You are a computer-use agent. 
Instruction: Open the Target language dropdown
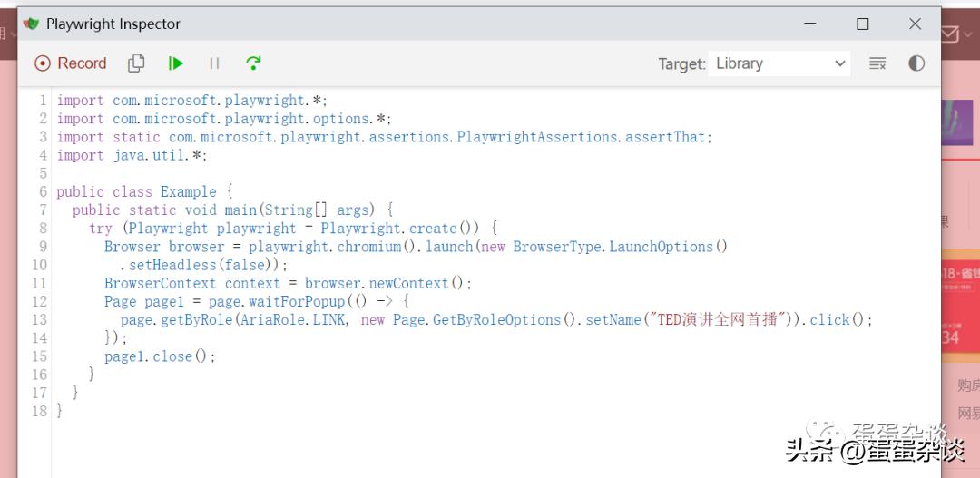779,63
